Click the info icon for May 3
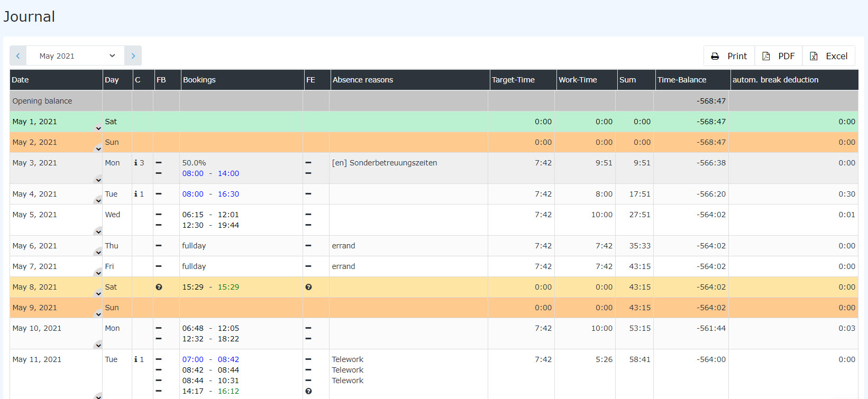 136,163
